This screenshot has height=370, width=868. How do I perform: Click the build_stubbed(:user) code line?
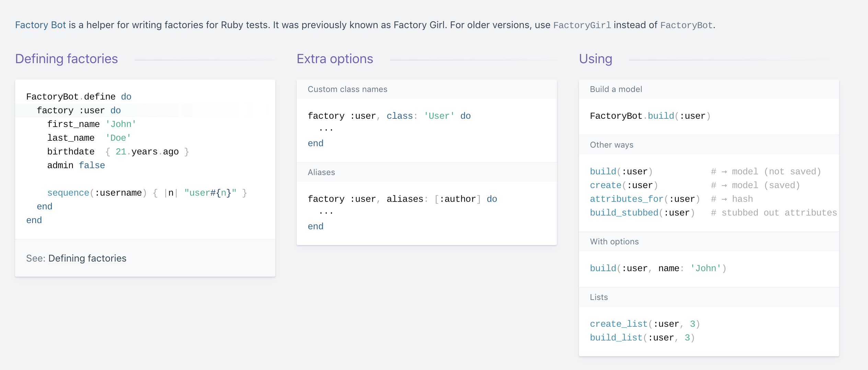coord(642,213)
